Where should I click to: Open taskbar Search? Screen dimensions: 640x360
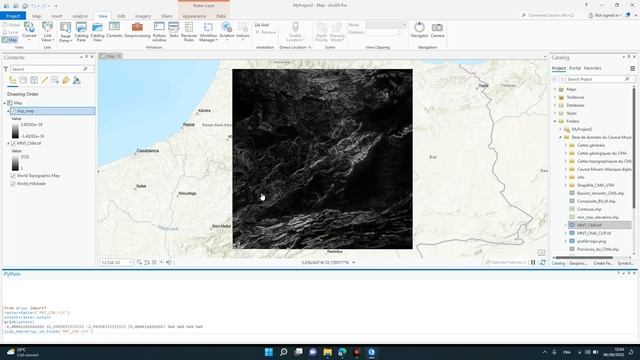coord(283,352)
